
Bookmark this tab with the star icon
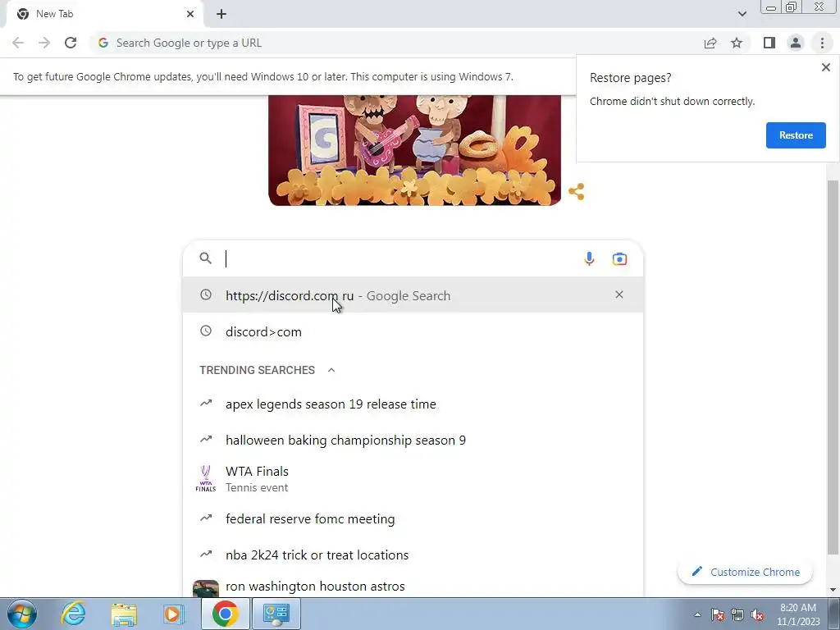pos(737,43)
